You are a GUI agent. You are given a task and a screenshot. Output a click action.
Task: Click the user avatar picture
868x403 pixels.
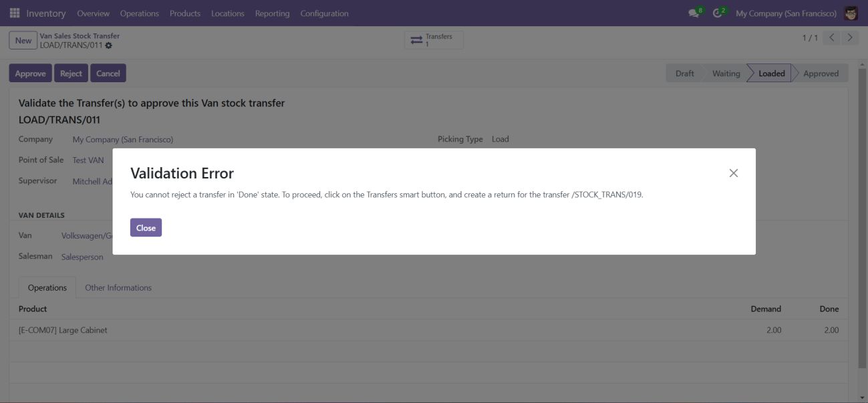[x=851, y=13]
